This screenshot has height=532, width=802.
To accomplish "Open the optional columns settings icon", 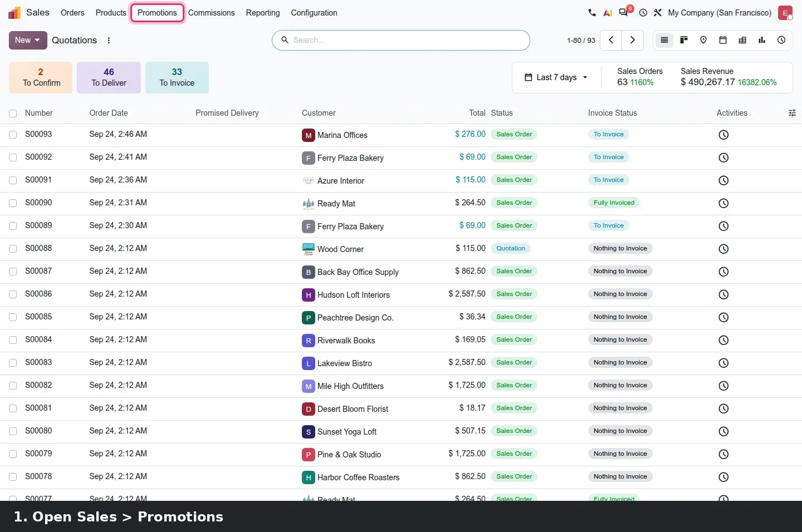I will (792, 113).
